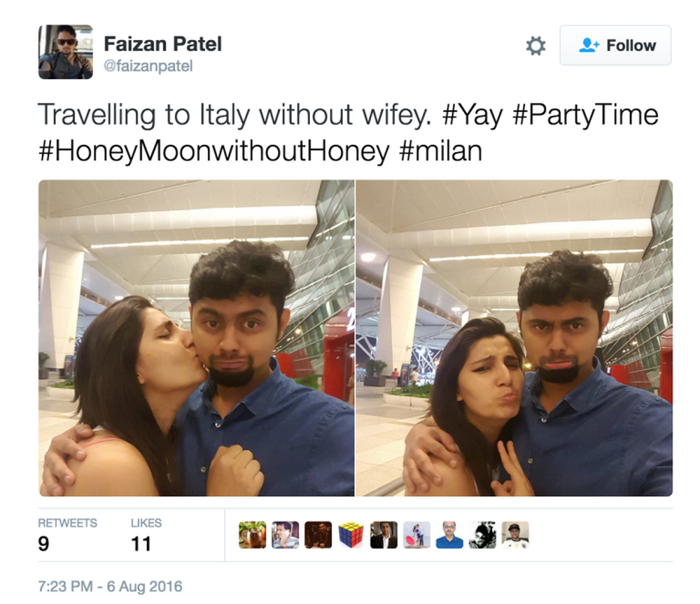Open the right photo with pouting faces
Viewport: 700px width, 604px height.
coord(514,338)
